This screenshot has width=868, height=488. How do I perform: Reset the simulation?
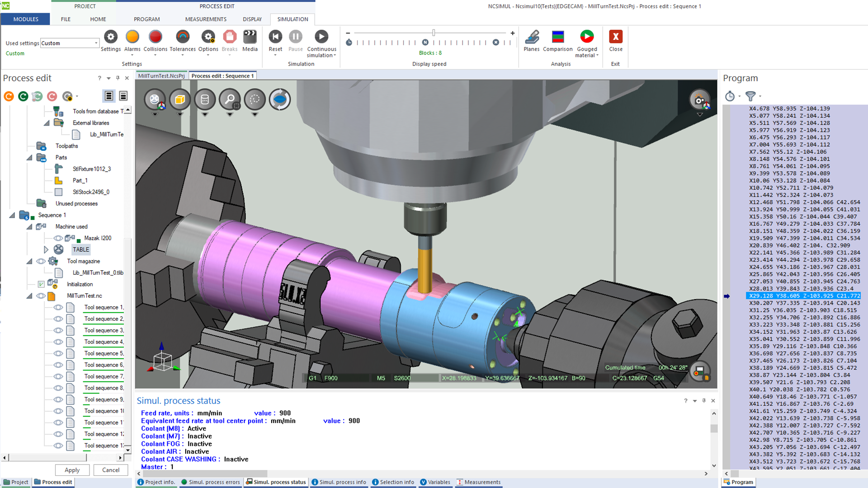tap(275, 37)
